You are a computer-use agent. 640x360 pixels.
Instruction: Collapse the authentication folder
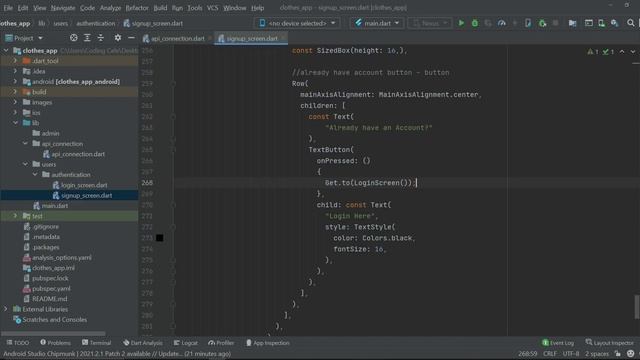(x=35, y=175)
